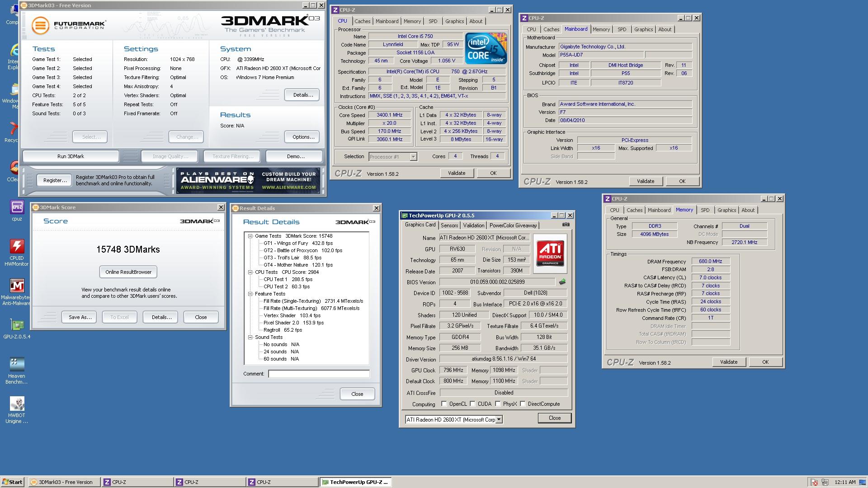The width and height of the screenshot is (868, 488).
Task: Click the Comment input field
Action: point(319,374)
